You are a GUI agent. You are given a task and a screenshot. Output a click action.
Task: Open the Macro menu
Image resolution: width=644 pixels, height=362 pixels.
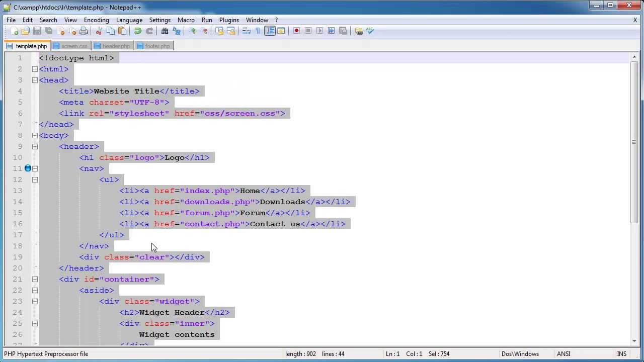pos(186,20)
